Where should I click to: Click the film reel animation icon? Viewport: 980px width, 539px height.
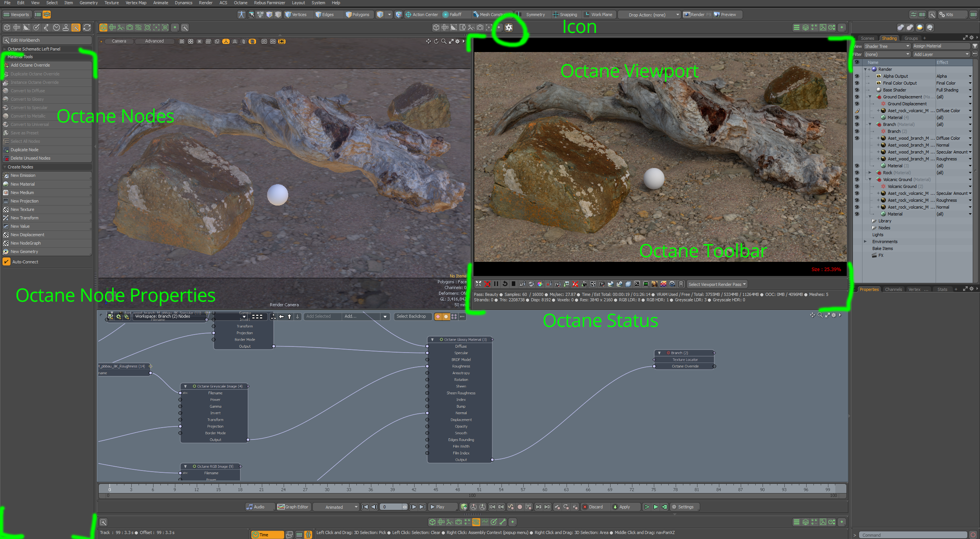[672, 284]
